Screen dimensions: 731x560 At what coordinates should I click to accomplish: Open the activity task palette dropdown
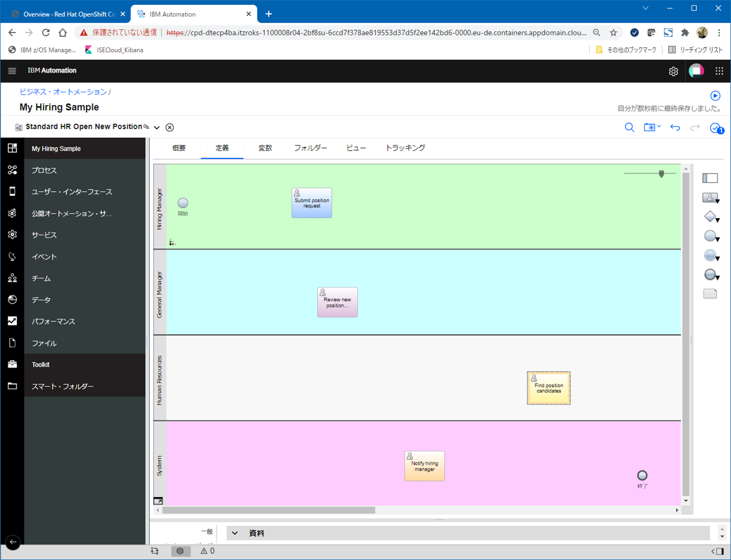tap(711, 198)
